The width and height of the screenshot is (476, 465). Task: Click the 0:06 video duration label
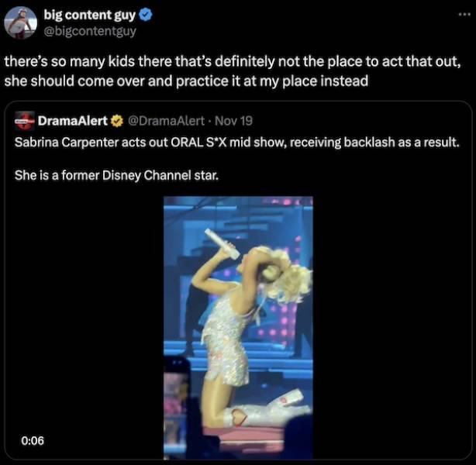click(x=32, y=440)
